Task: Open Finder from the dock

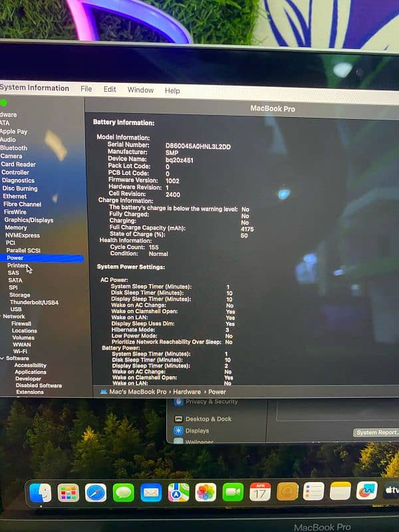Action: pos(41,493)
